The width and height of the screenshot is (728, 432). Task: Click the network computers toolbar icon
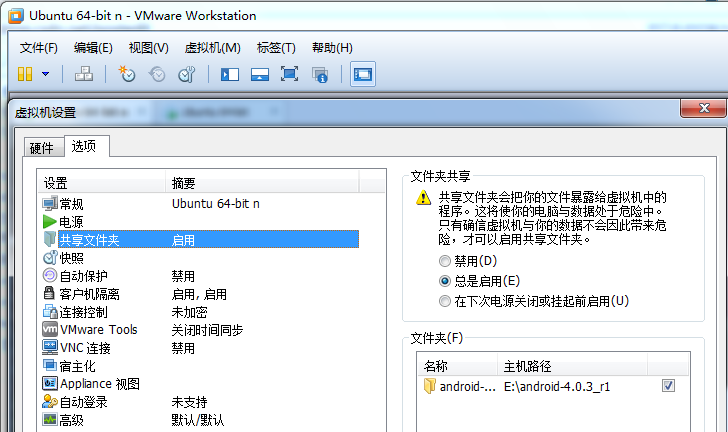[84, 74]
